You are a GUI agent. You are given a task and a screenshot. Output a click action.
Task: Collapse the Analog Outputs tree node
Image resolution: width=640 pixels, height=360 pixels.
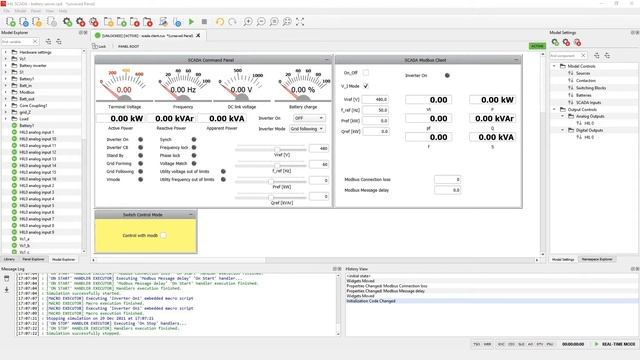tap(562, 116)
